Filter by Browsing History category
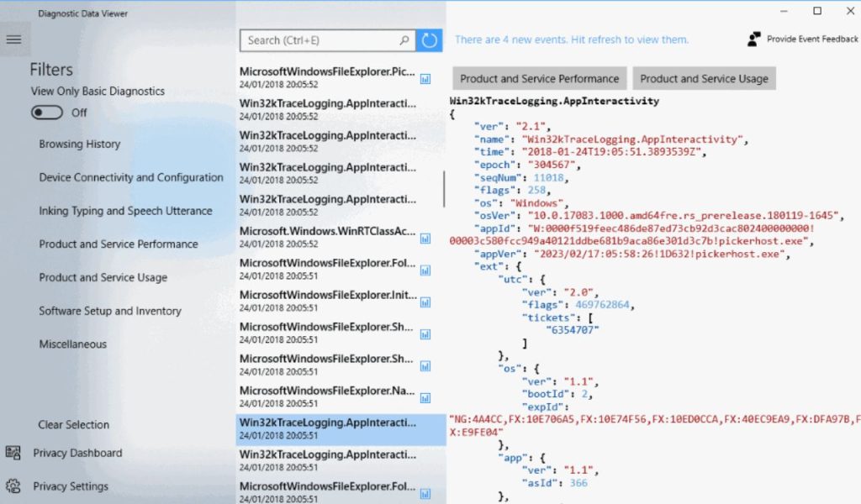The image size is (861, 504). click(80, 144)
